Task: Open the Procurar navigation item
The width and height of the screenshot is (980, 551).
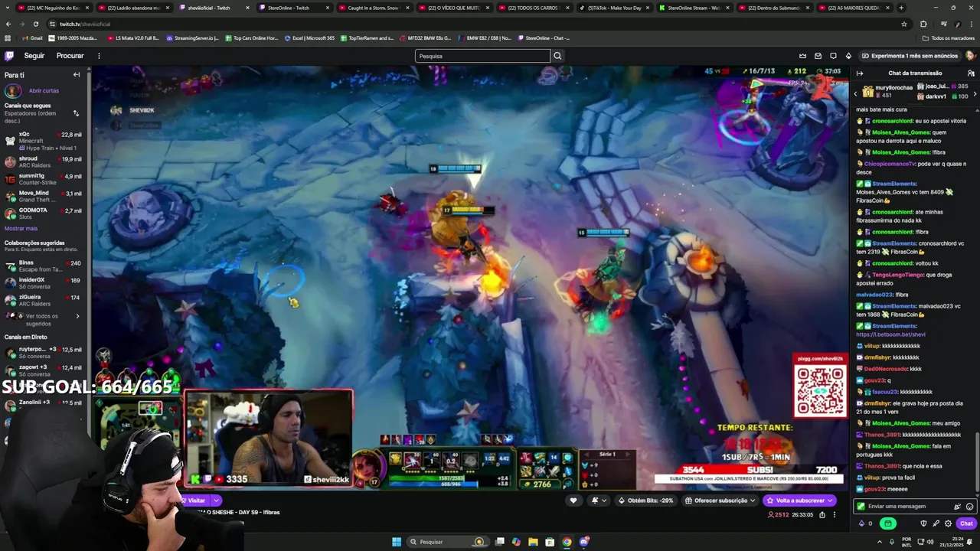Action: (70, 56)
